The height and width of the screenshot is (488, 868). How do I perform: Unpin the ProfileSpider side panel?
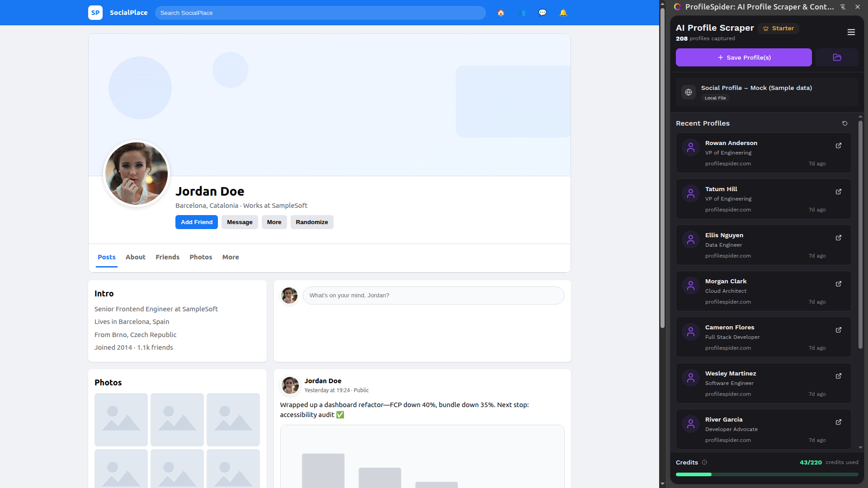[x=843, y=7]
